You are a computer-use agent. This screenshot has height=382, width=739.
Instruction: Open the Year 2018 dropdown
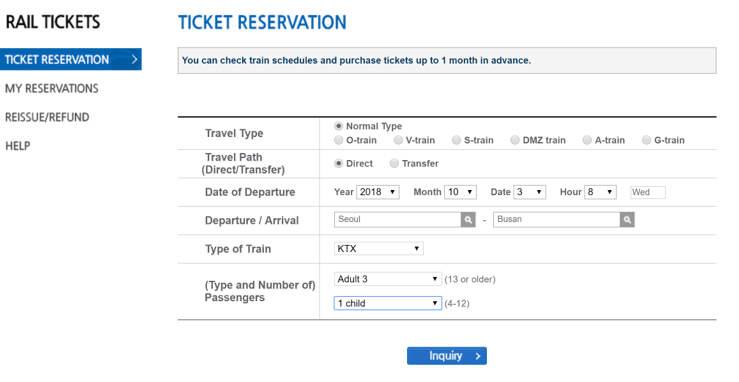coord(378,192)
